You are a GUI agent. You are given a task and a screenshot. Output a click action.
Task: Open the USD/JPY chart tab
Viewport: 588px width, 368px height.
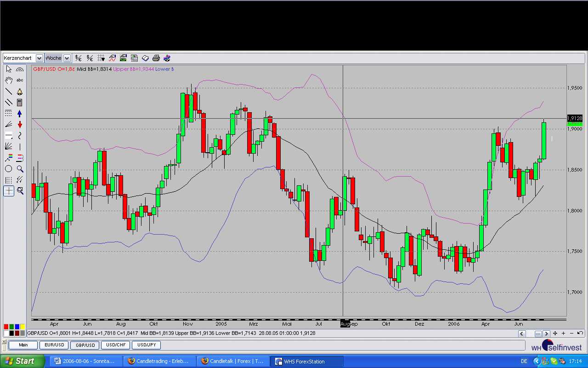point(147,345)
